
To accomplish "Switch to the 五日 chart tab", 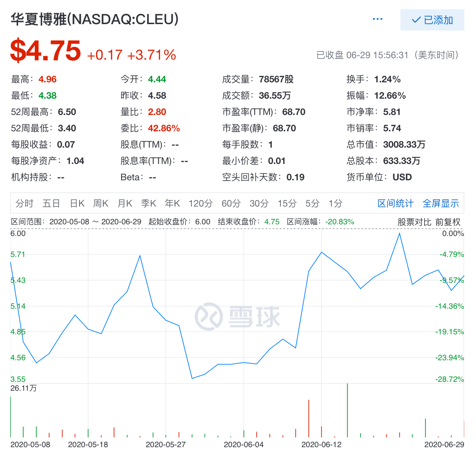I will [51, 203].
